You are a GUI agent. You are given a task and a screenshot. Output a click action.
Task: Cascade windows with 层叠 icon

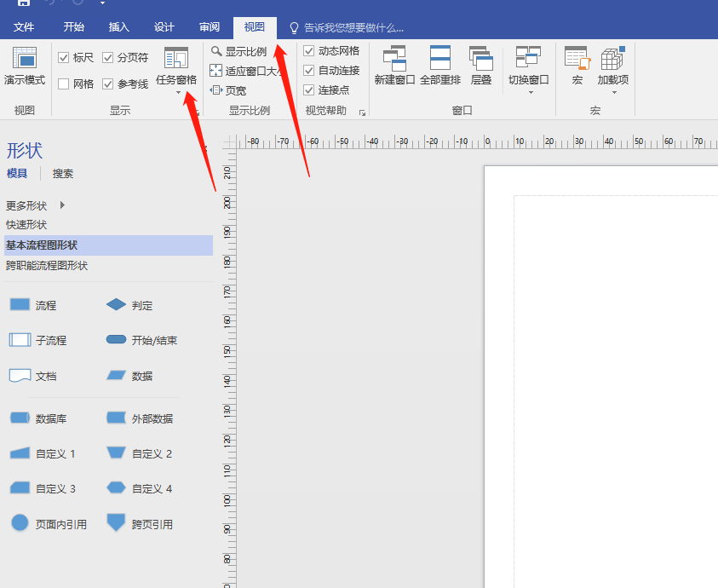click(x=481, y=58)
